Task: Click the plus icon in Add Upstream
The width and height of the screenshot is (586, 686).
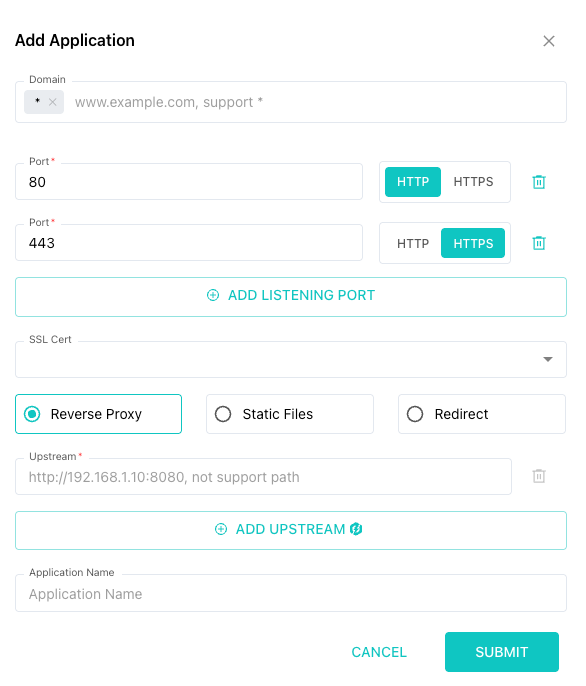Action: pos(221,529)
